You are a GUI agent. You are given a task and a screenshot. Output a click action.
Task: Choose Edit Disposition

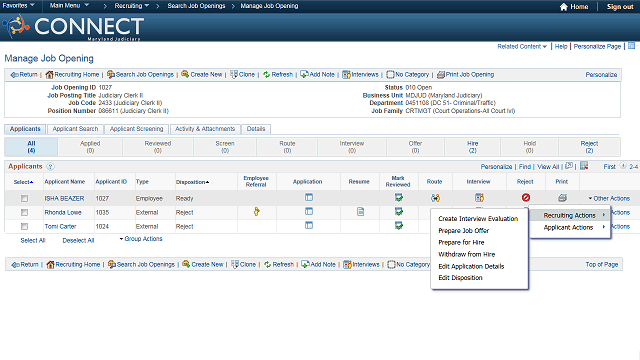460,278
